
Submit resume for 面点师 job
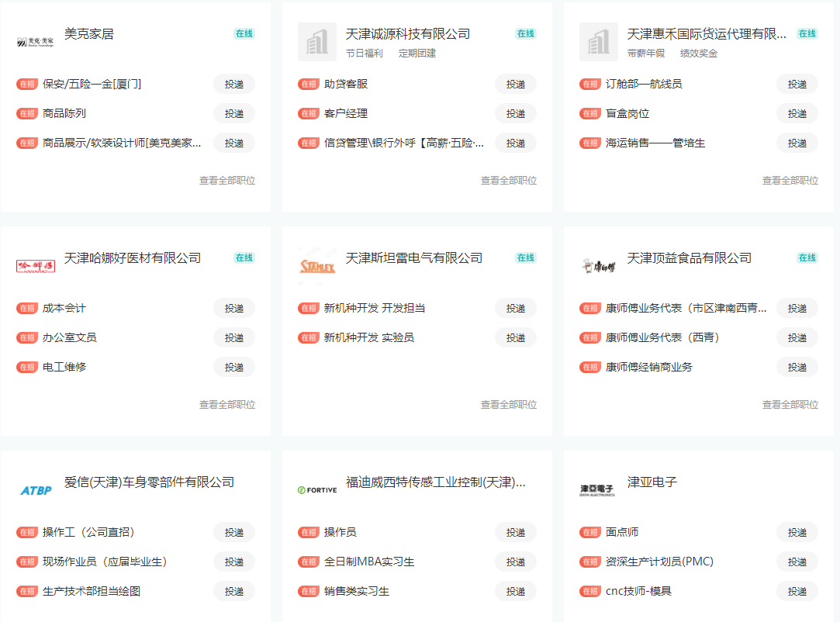coord(797,532)
